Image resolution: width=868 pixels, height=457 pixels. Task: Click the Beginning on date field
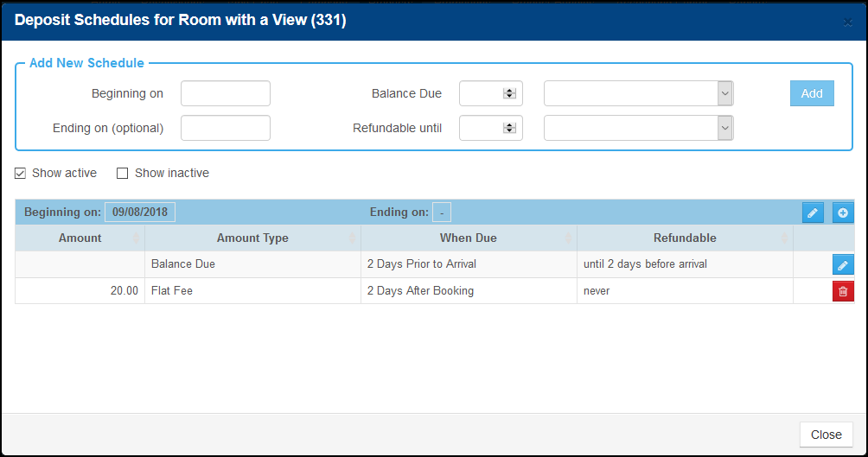(x=226, y=93)
